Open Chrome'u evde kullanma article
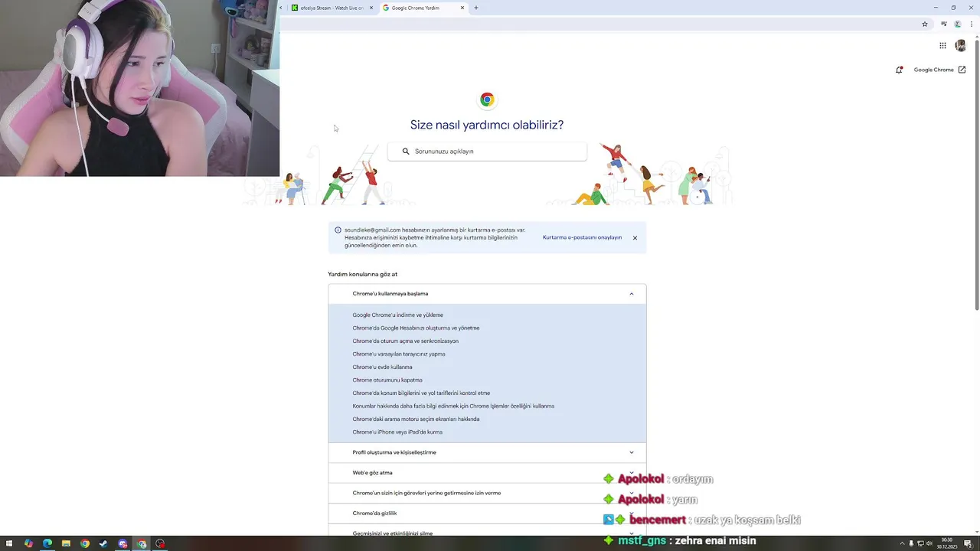980x551 pixels. 382,367
